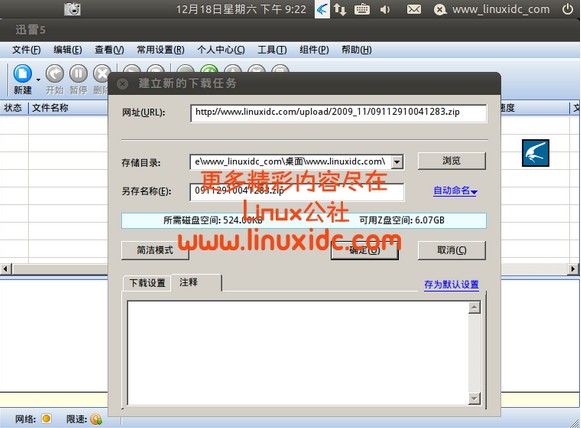581x428 pixels.
Task: Confirm with the 确定(O) button
Action: tap(365, 250)
